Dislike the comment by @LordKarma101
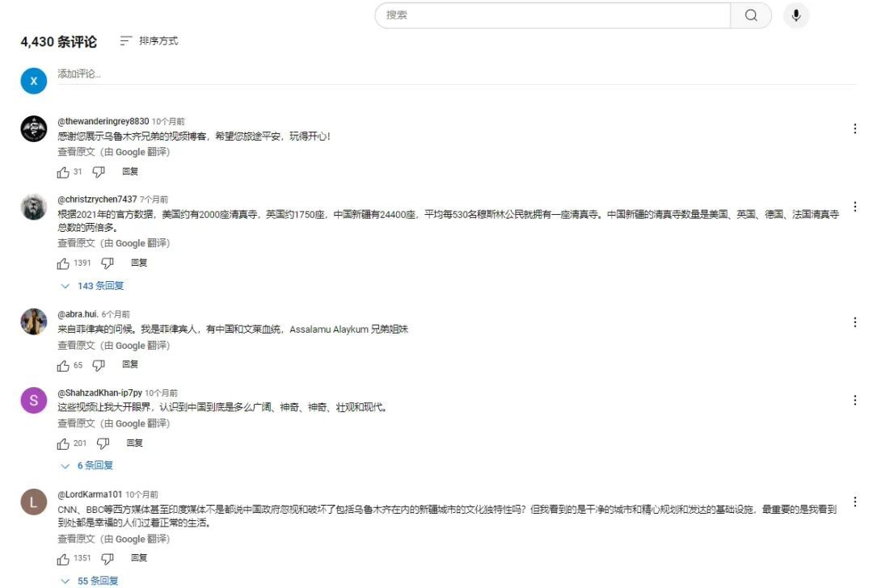The image size is (873, 588). click(x=108, y=558)
